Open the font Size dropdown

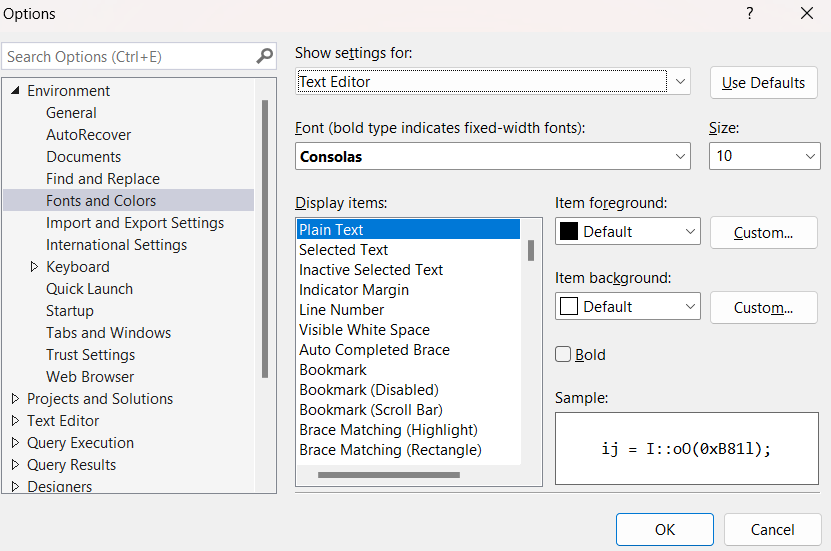click(x=810, y=157)
